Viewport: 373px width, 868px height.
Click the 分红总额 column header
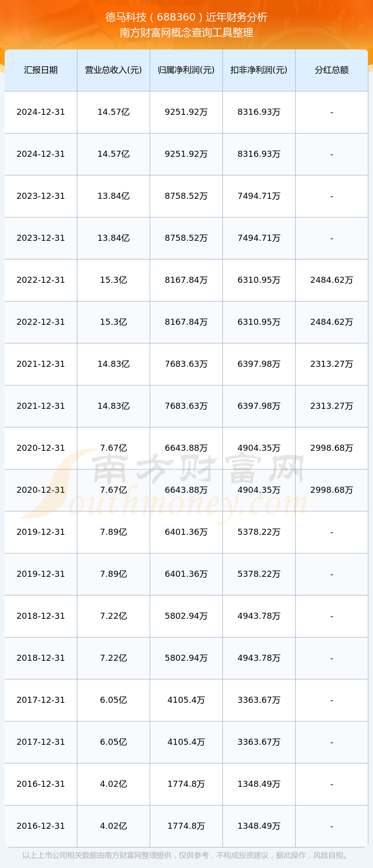(332, 70)
